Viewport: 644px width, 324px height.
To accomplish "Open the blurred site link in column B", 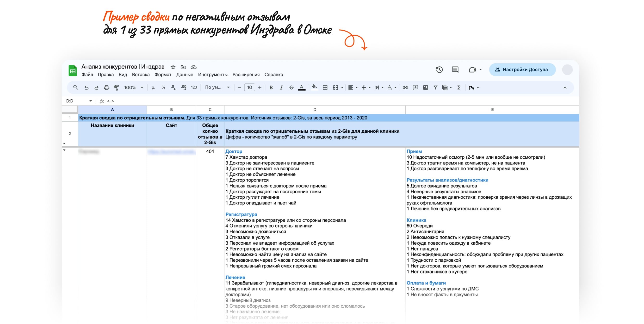I will (x=171, y=152).
